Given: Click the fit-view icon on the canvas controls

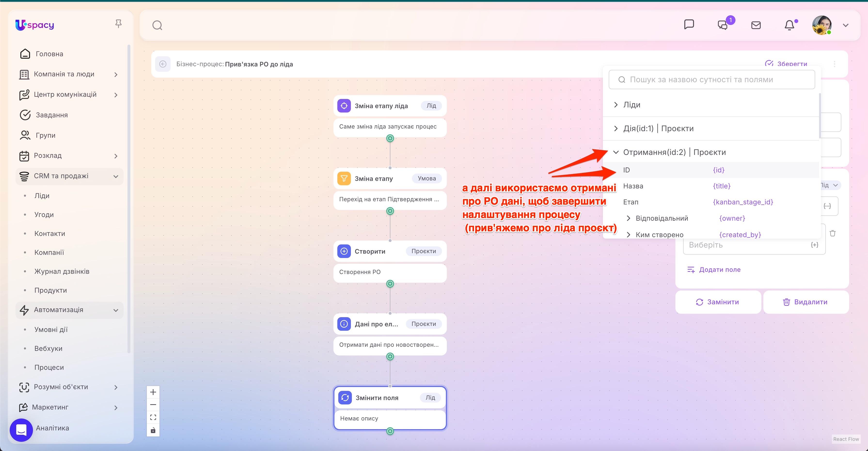Looking at the screenshot, I should [153, 417].
